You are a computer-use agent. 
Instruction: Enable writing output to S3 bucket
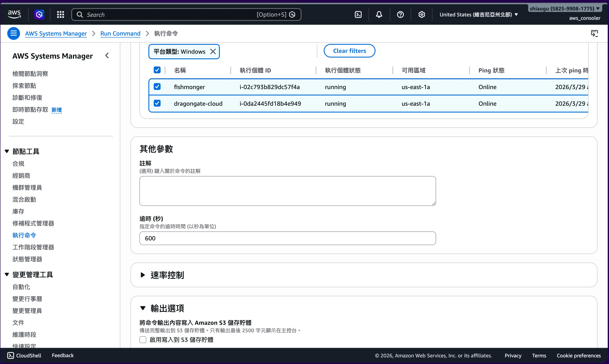point(143,339)
